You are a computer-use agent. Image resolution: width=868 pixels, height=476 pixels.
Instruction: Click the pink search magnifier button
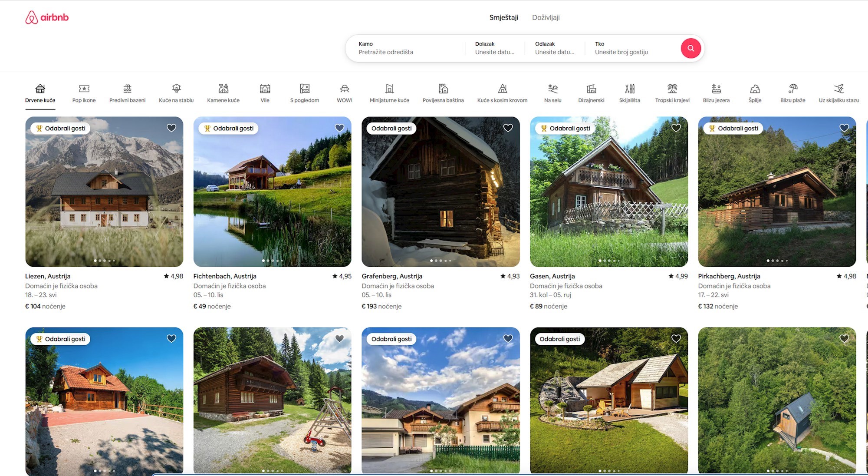pos(691,48)
